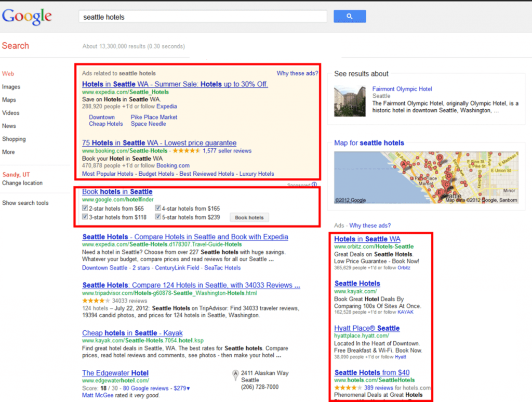Viewport: 532px width, 402px height.
Task: Click the Google logo
Action: 27,16
